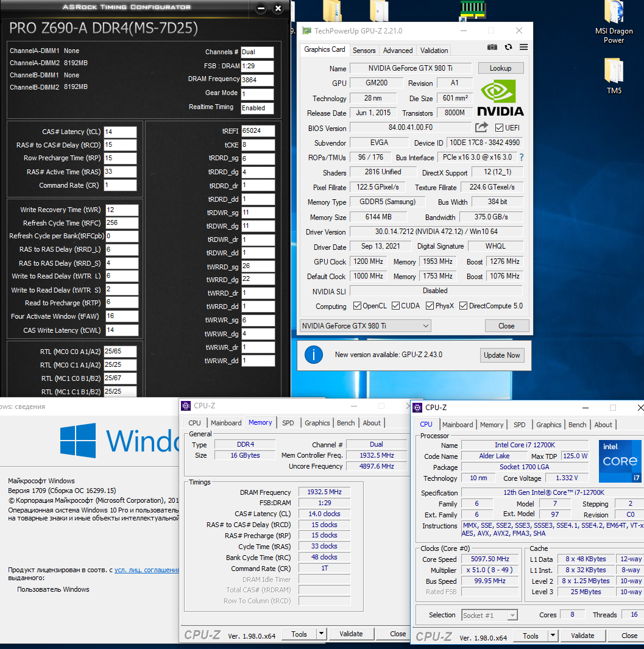The image size is (644, 649).
Task: Open SPD tab in Memory CPU-Z window
Action: click(x=288, y=422)
